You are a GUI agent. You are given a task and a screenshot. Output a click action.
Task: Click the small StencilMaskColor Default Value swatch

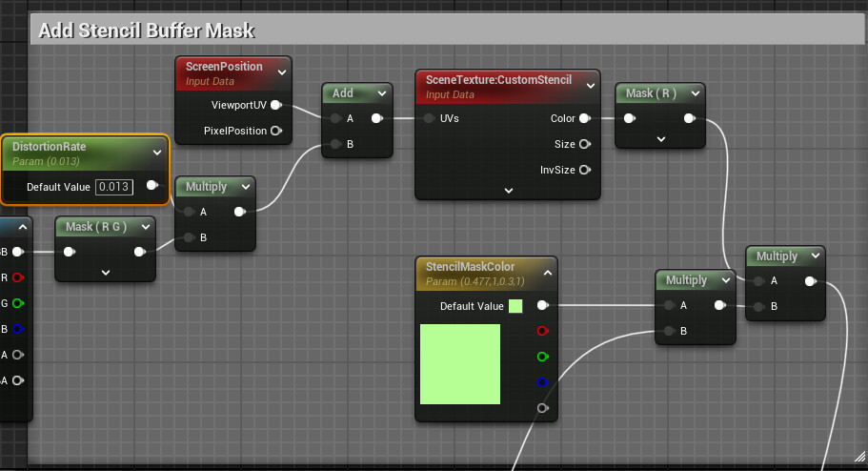coord(515,306)
